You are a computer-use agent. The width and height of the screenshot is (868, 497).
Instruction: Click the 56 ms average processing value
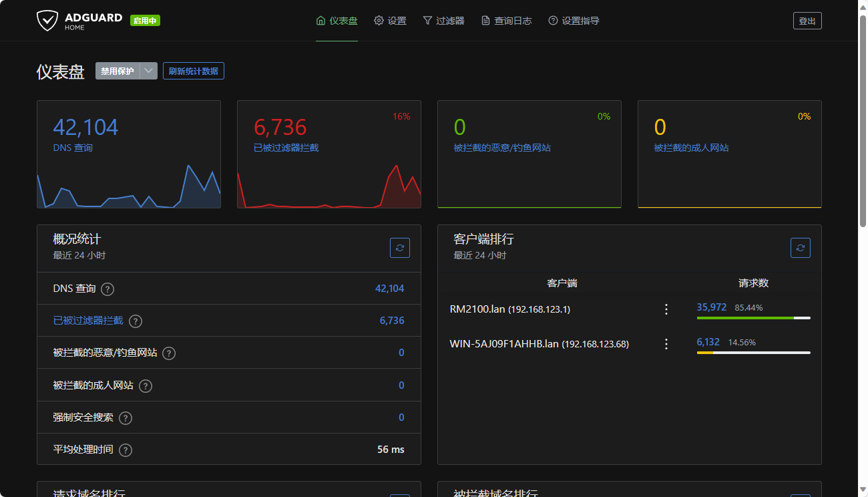tap(391, 450)
